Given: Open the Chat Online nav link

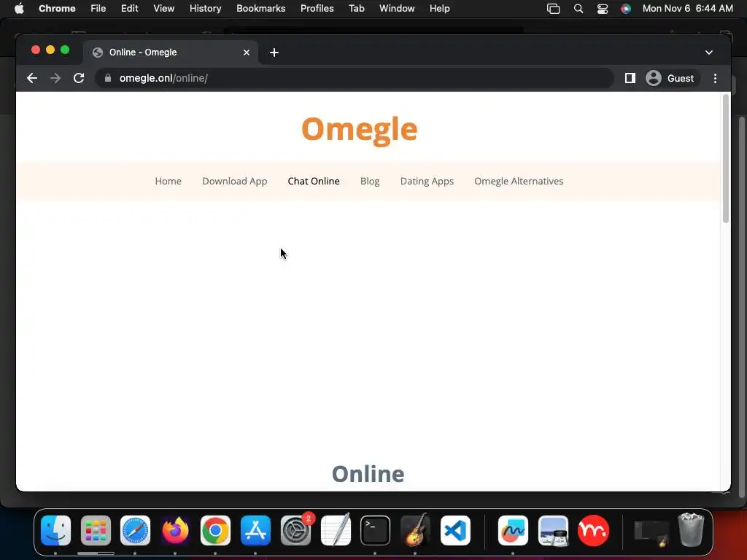Looking at the screenshot, I should 314,181.
